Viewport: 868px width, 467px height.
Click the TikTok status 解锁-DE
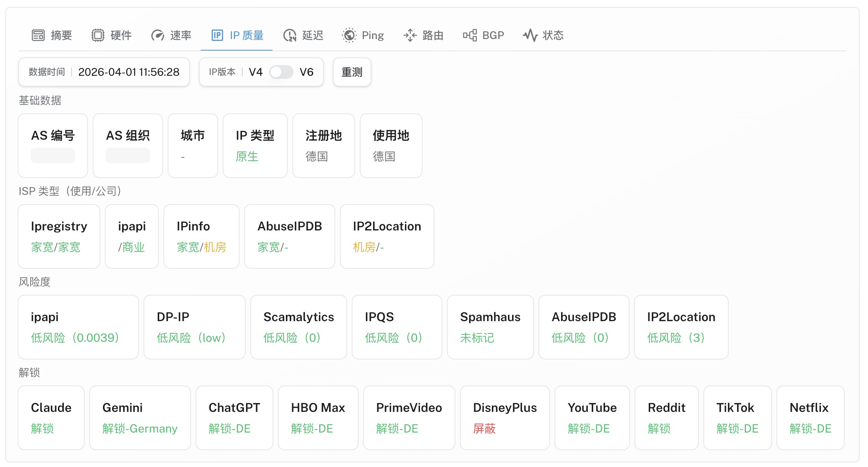[x=737, y=428]
